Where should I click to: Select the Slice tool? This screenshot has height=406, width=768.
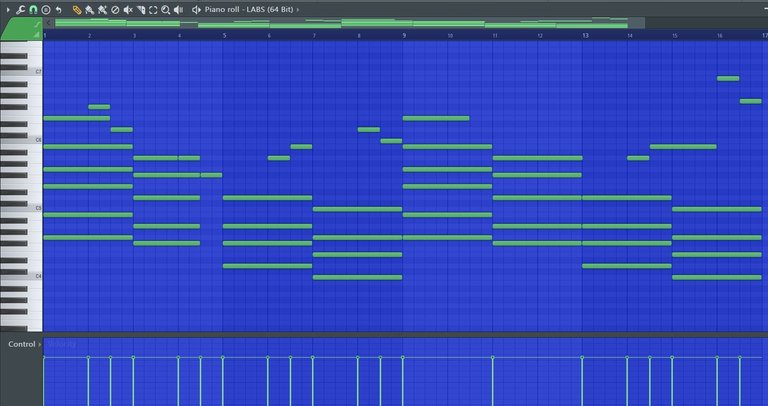(x=141, y=10)
